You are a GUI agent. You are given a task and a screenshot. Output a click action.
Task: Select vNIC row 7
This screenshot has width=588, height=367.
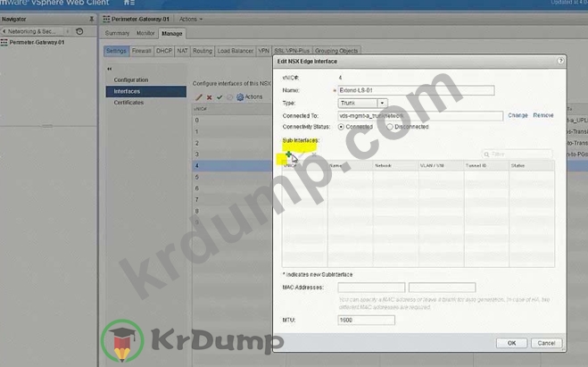(x=233, y=200)
